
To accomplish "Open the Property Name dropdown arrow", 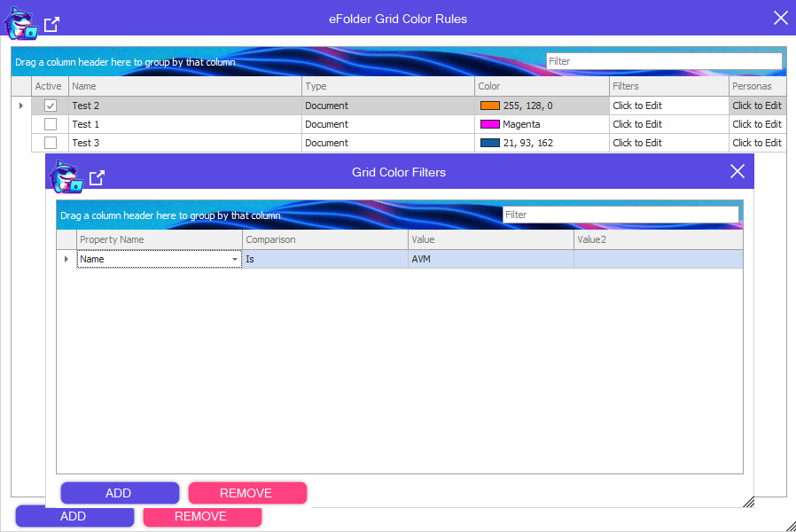I will coord(235,259).
